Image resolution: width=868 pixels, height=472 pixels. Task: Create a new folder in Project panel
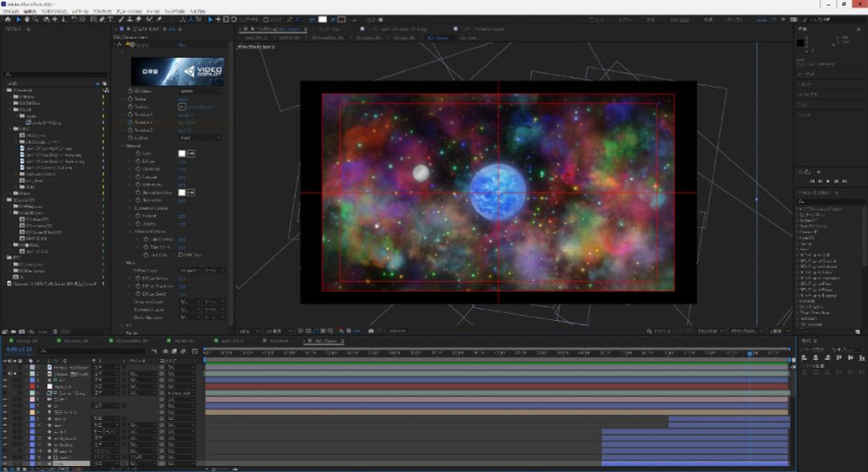tap(14, 331)
